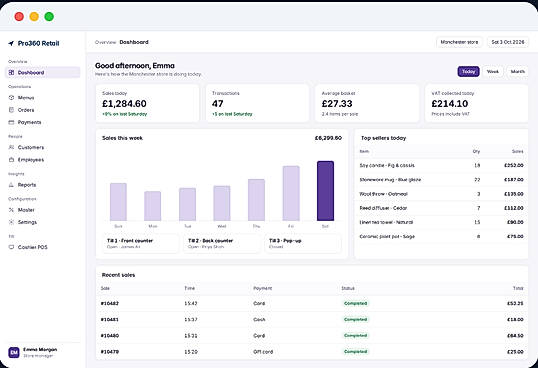Viewport: 538px width, 368px height.
Task: Select the Today period tab
Action: coord(468,71)
